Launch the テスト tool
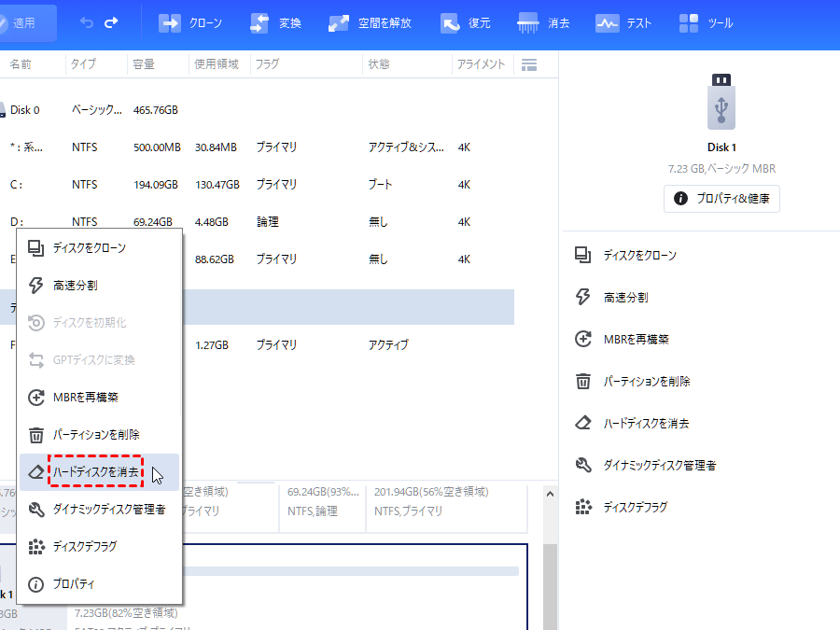The height and width of the screenshot is (630, 840). click(623, 21)
